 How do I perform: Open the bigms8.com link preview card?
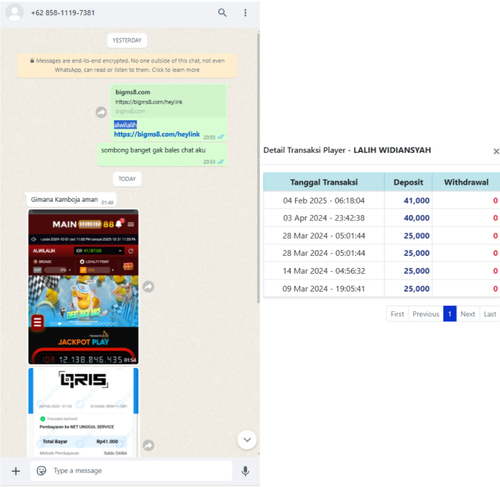(168, 101)
